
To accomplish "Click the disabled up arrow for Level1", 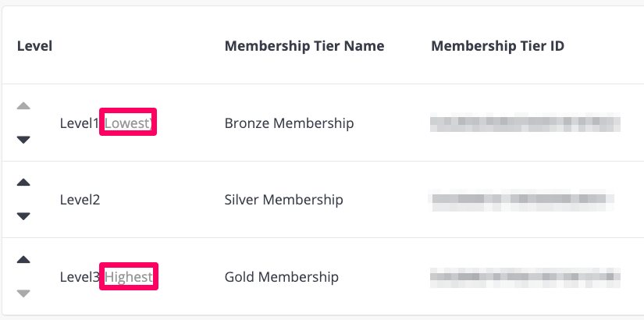I will coord(23,106).
